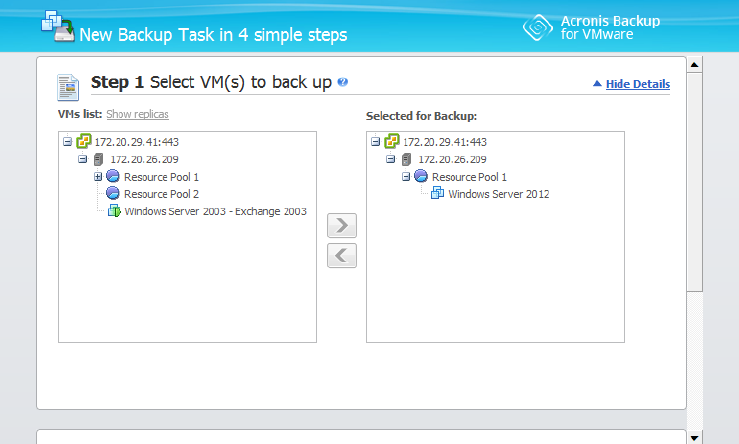Click the New Backup Task wizard icon
This screenshot has height=444, width=739.
56,27
